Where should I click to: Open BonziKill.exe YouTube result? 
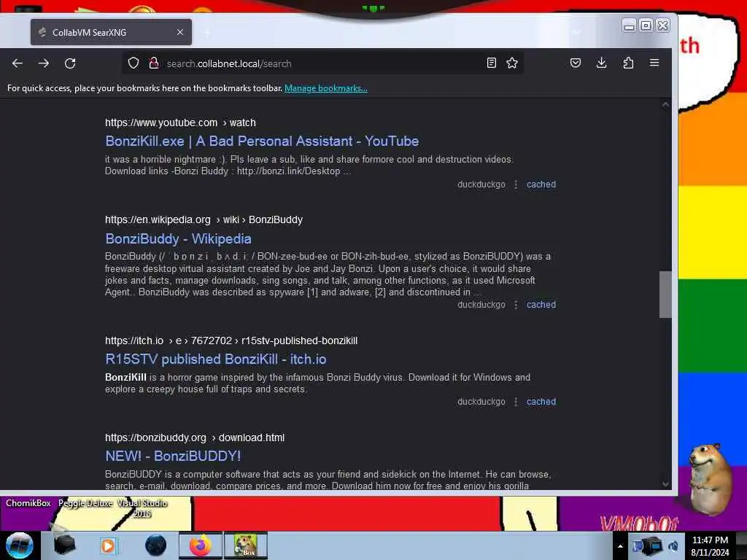tap(262, 141)
